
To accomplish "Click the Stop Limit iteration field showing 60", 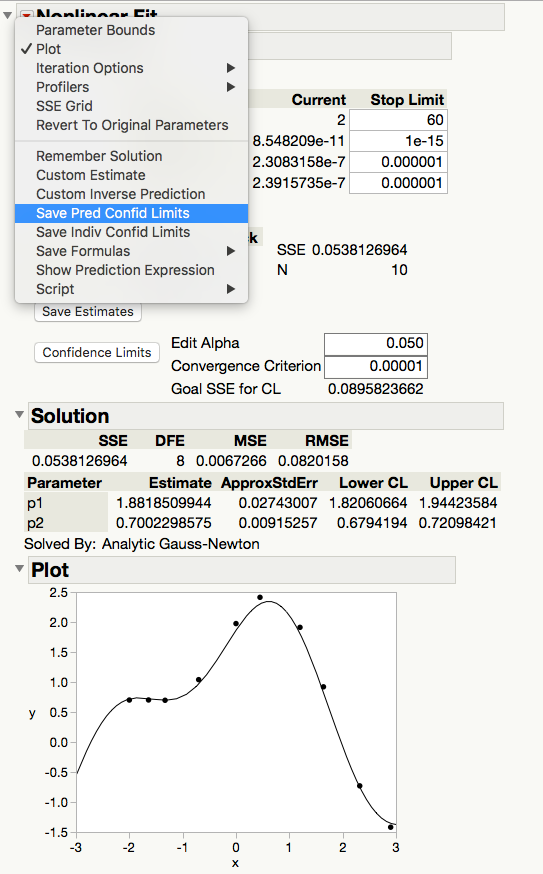I will pos(398,120).
